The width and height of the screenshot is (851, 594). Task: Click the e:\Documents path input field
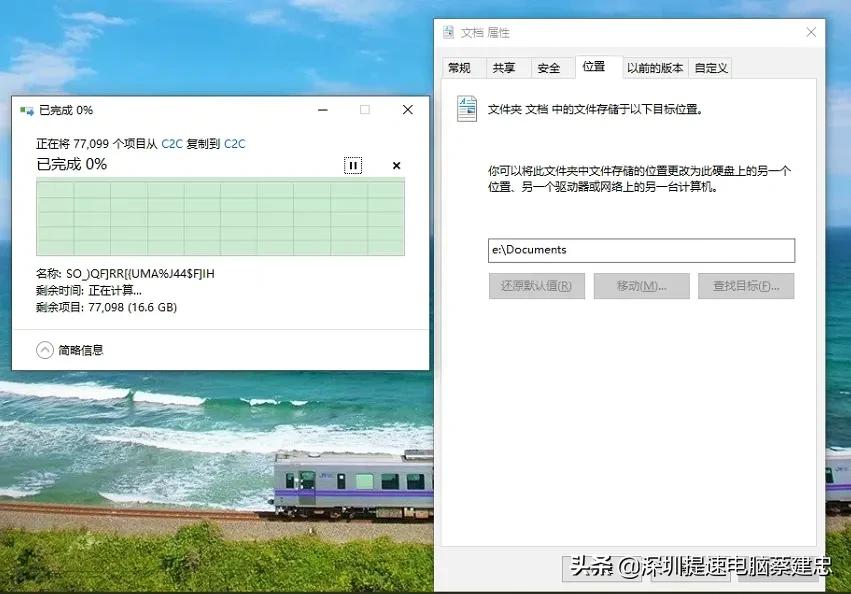coord(640,250)
